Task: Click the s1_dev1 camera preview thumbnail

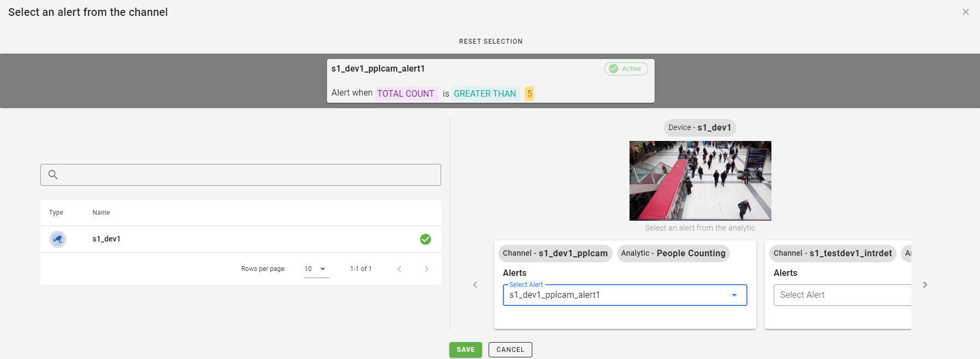Action: 700,181
